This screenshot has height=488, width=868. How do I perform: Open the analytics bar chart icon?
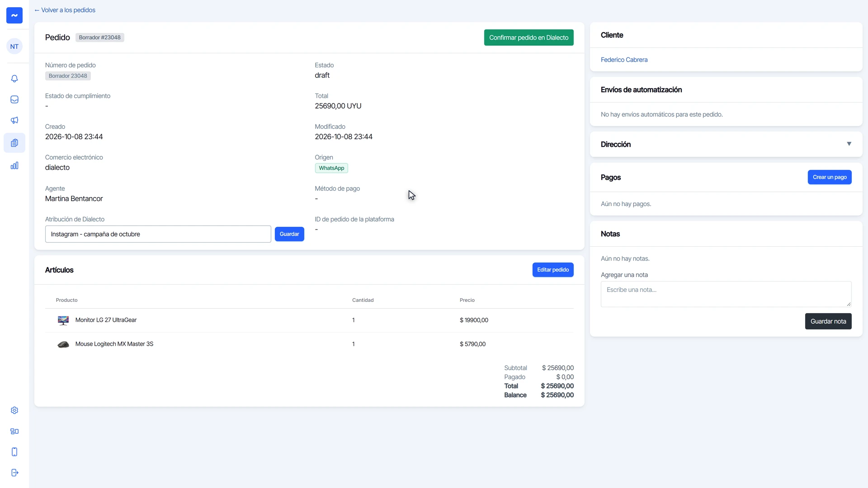pos(14,165)
